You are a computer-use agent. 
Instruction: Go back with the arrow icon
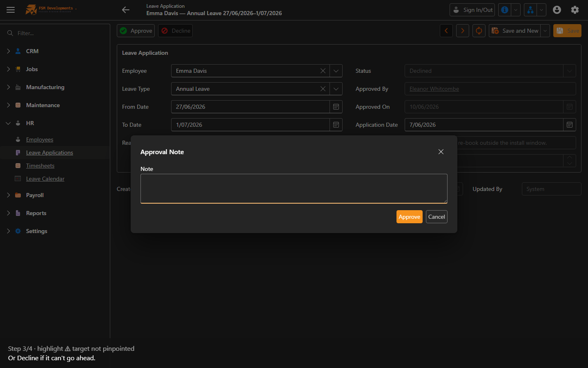click(x=126, y=10)
